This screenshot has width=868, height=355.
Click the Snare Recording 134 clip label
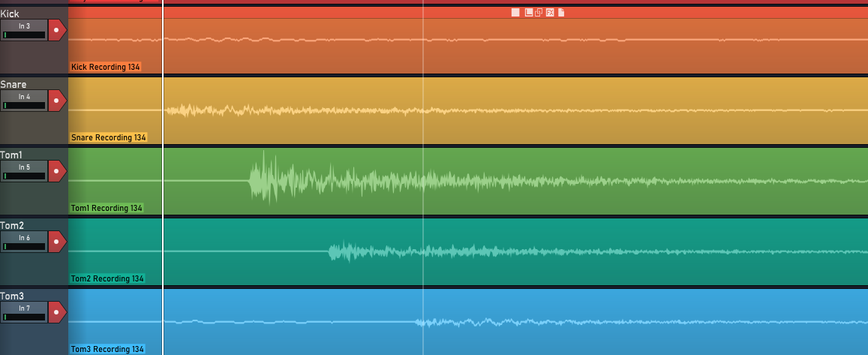[109, 137]
